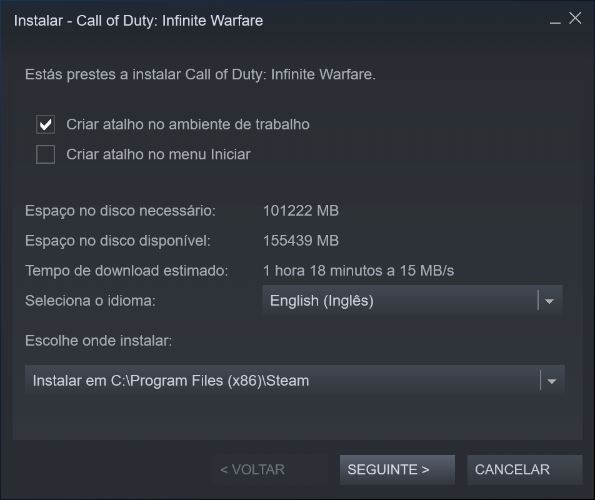Expand the language dropdown arrow
This screenshot has width=595, height=500.
point(549,301)
